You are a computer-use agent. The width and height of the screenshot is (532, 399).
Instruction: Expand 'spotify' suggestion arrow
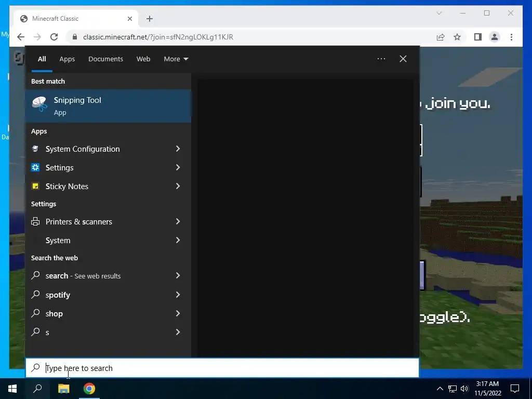coord(178,295)
